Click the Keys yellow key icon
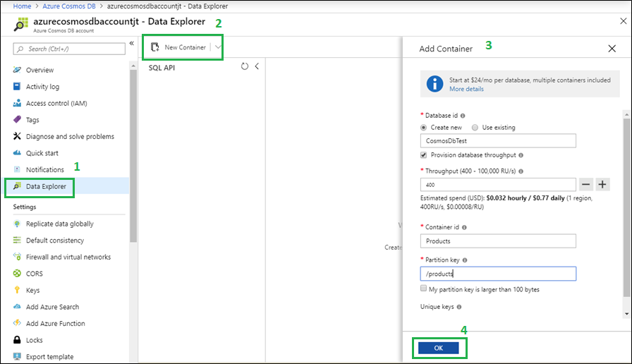632x364 pixels. pyautogui.click(x=17, y=290)
